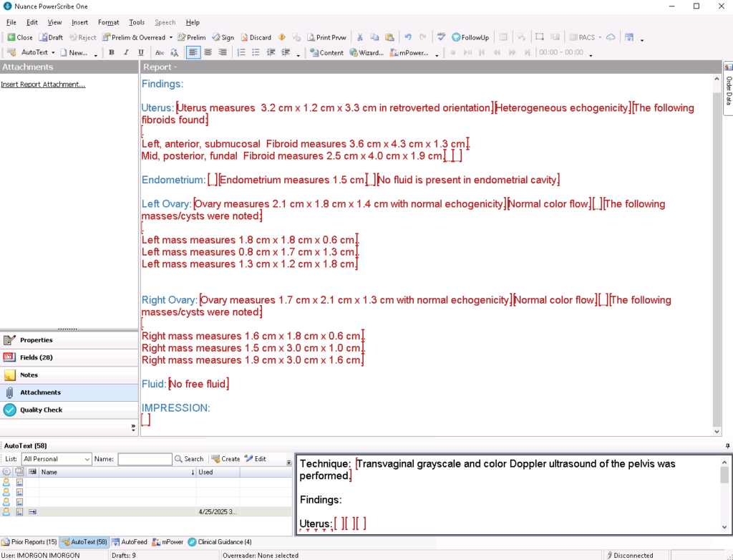
Task: Open the Format menu
Action: point(109,22)
